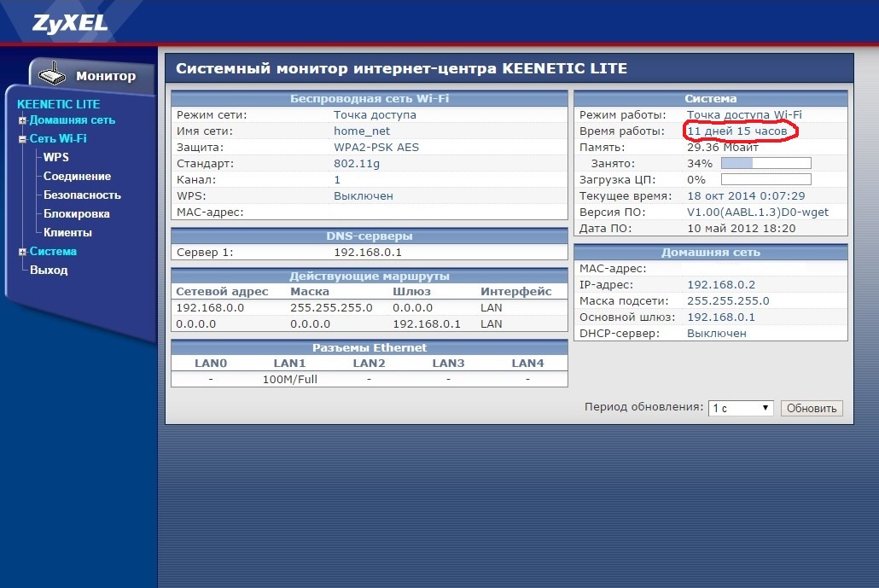Click the LAN4 column header
Image resolution: width=879 pixels, height=588 pixels.
click(527, 364)
